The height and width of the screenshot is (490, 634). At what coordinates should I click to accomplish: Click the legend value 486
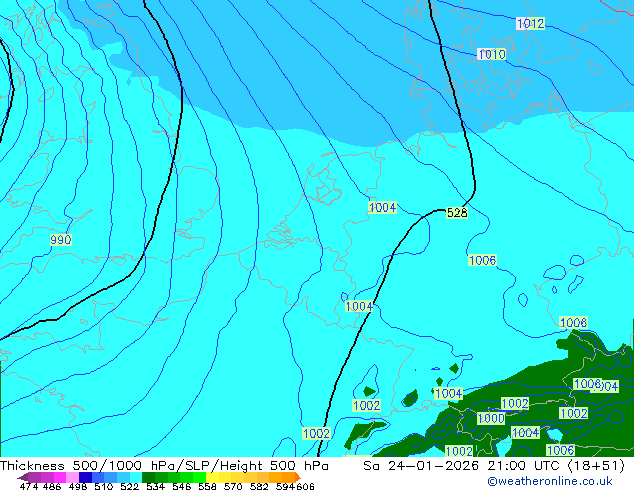[x=52, y=486]
